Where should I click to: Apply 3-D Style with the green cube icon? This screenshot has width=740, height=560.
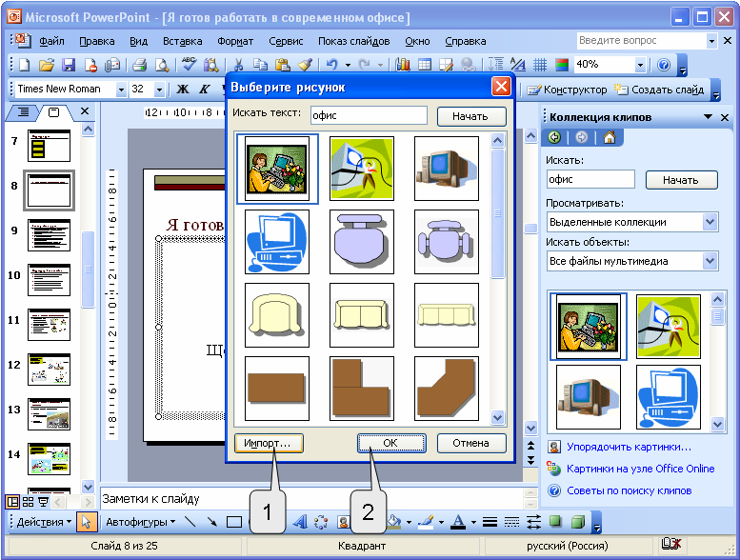pyautogui.click(x=578, y=522)
